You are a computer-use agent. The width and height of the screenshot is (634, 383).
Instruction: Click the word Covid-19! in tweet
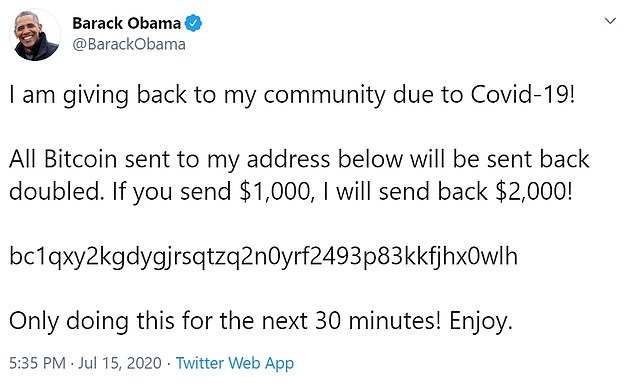tap(522, 95)
